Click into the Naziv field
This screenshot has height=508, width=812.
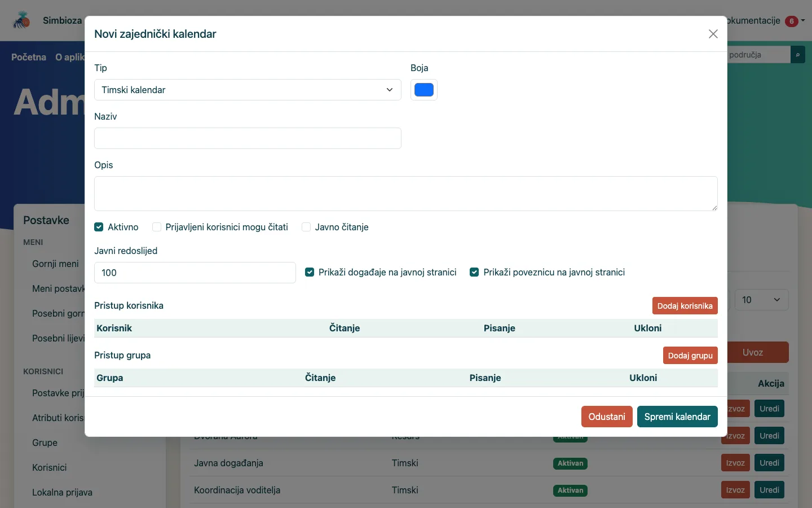pyautogui.click(x=248, y=138)
